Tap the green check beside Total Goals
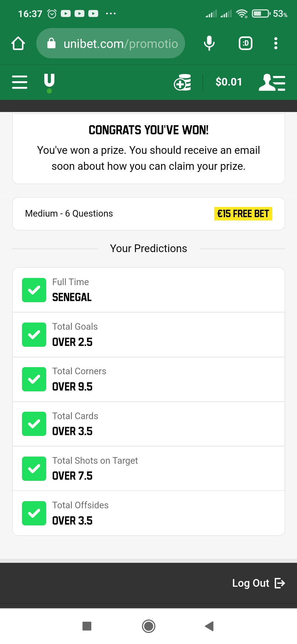The image size is (297, 644). pos(34,335)
